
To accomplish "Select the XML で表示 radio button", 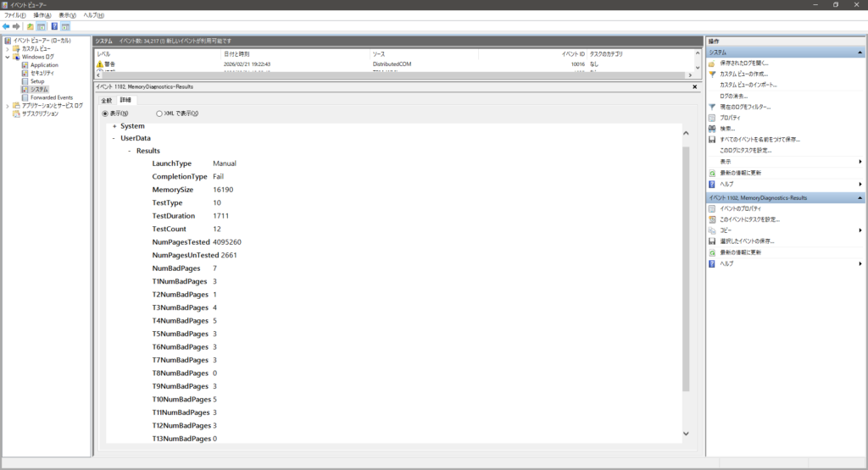I will [x=159, y=113].
